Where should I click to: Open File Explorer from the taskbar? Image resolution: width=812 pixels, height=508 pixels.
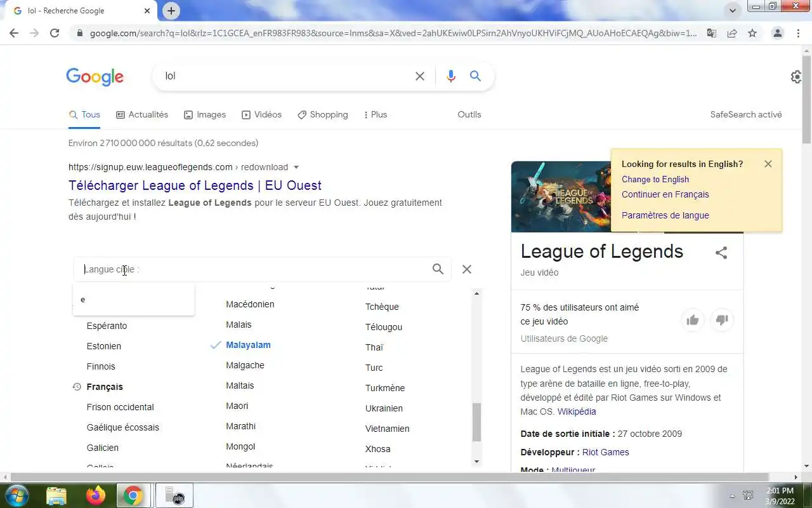(x=56, y=495)
